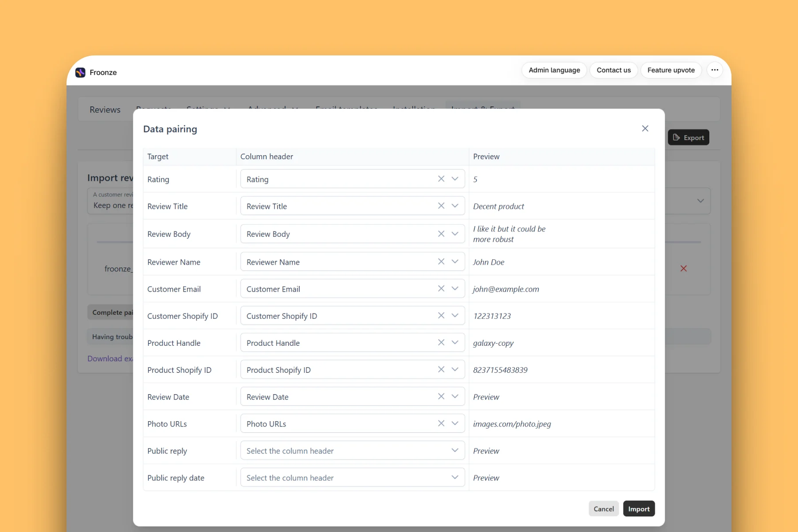The height and width of the screenshot is (532, 798).
Task: Click the galaxy-copy preview value
Action: pyautogui.click(x=493, y=343)
